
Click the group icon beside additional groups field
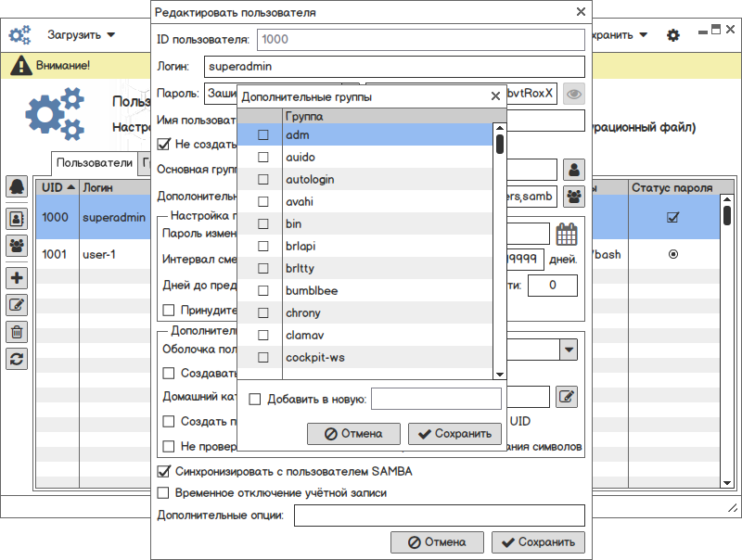[575, 197]
